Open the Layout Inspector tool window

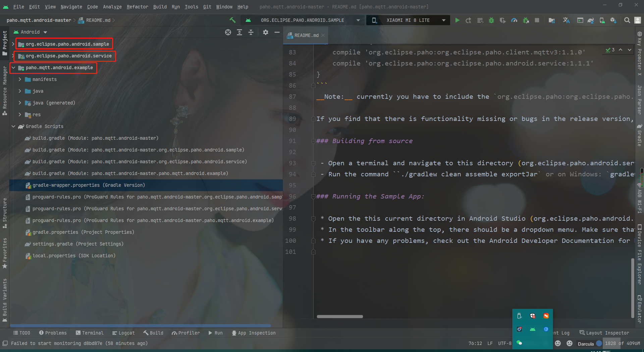click(604, 333)
